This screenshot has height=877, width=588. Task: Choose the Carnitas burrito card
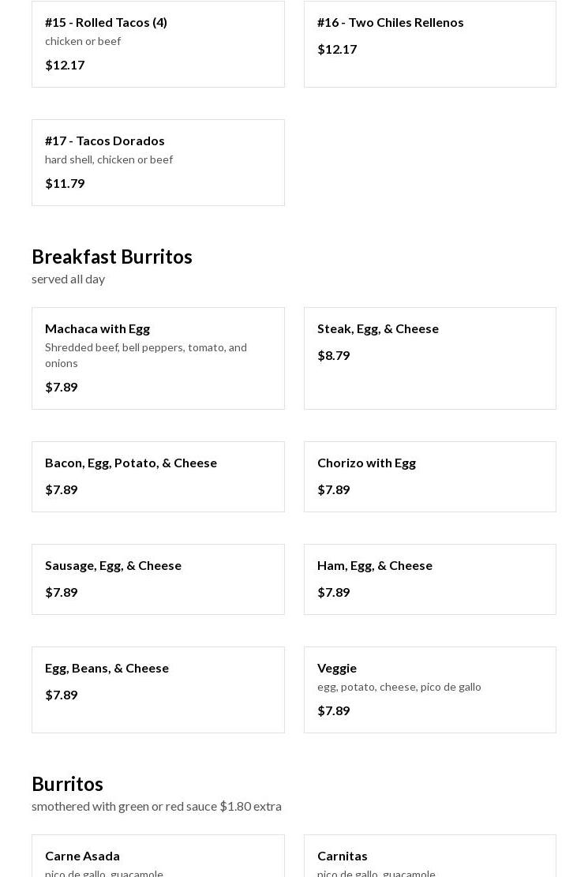(429, 856)
